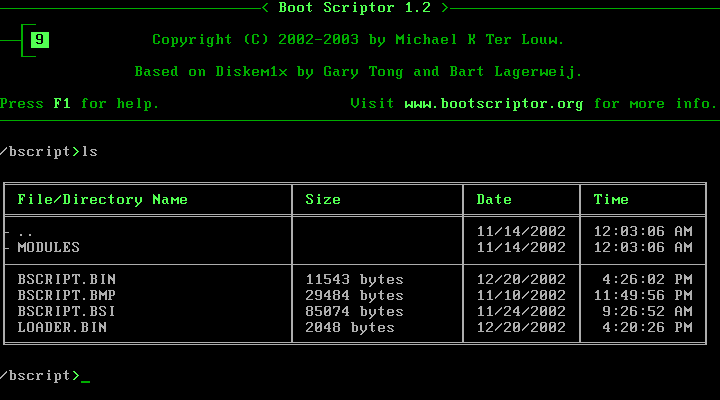720x400 pixels.
Task: Select the parent directory '..' entry
Action: coord(25,234)
